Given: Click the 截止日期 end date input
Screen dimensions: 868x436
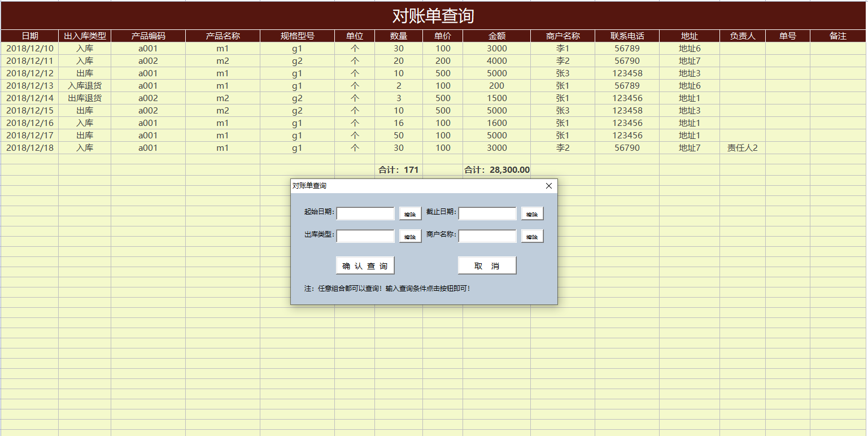Looking at the screenshot, I should [487, 213].
